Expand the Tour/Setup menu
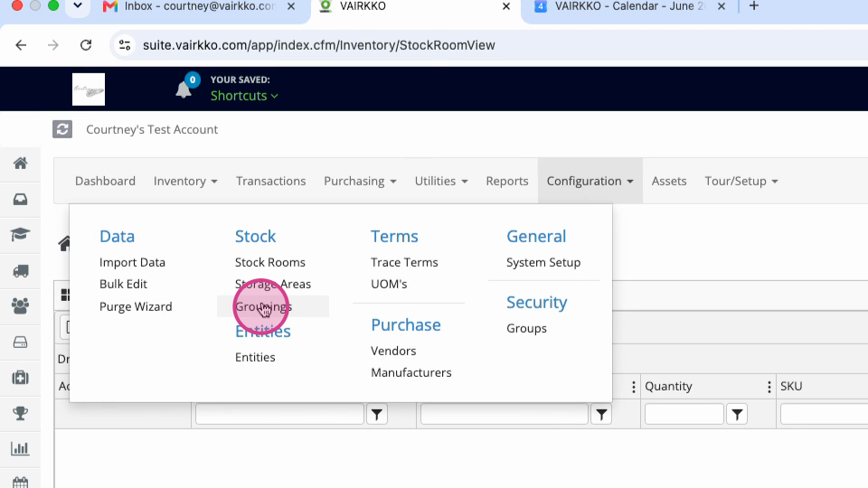 point(741,182)
